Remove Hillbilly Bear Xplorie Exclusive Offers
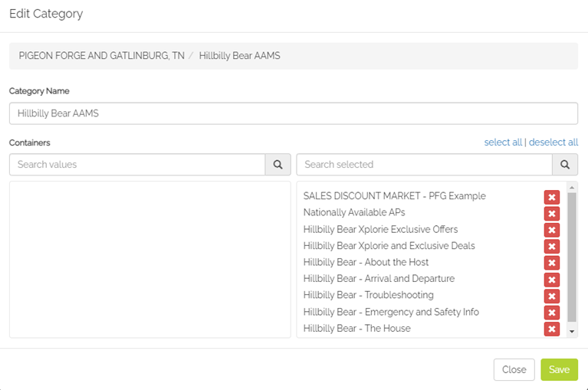588x390 pixels. (x=552, y=230)
